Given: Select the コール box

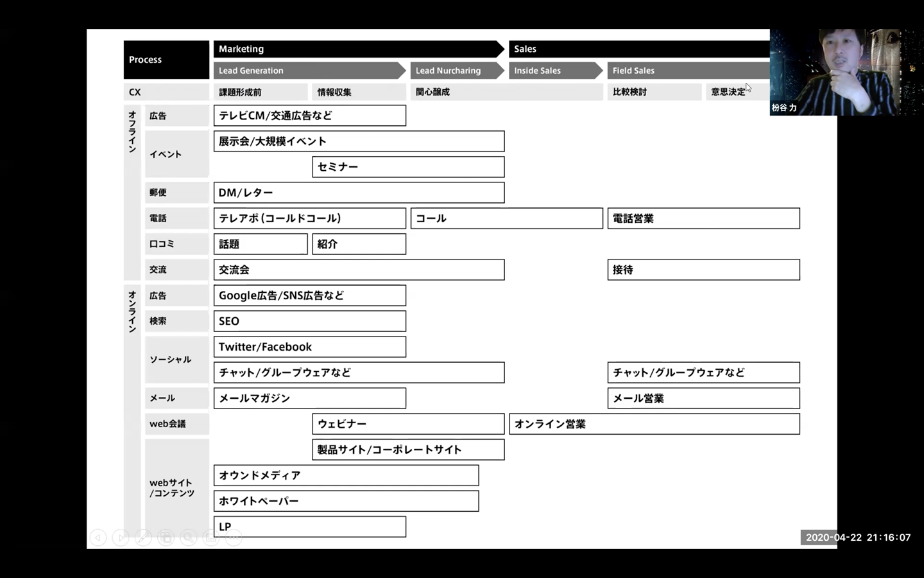Looking at the screenshot, I should point(507,218).
